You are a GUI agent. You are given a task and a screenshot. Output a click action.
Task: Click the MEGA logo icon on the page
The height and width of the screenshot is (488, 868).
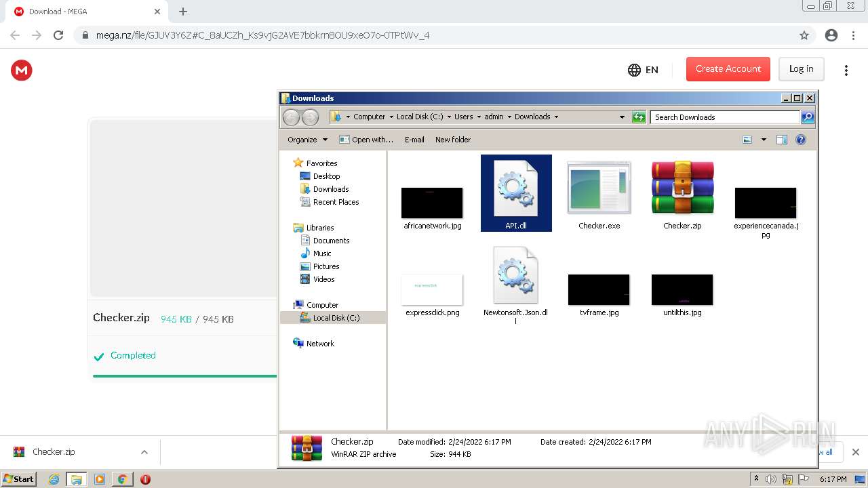(22, 70)
